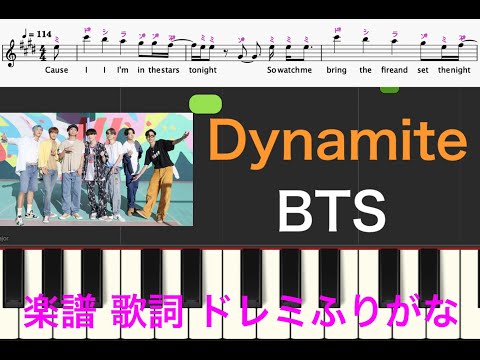Select the lyric word "I'm"
Screen dimensions: 480x360
point(123,70)
